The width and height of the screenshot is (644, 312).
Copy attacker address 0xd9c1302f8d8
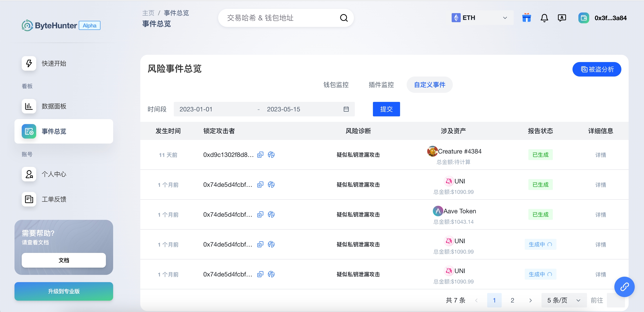pyautogui.click(x=260, y=155)
